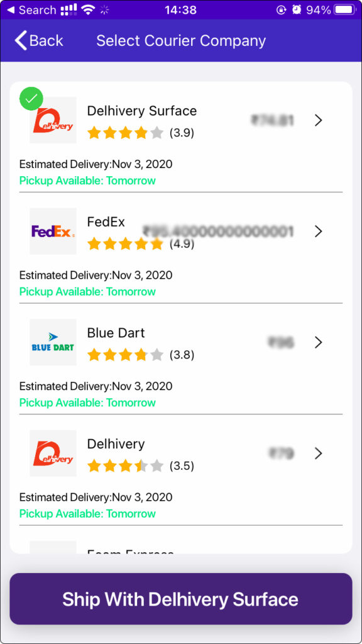Select the Blue Dart courier name
362x644 pixels.
coord(116,333)
